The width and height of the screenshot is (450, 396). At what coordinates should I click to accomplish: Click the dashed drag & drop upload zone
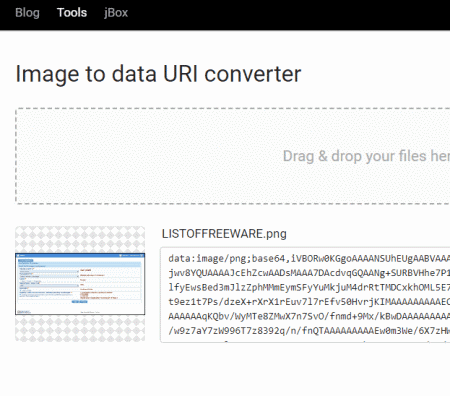click(233, 156)
